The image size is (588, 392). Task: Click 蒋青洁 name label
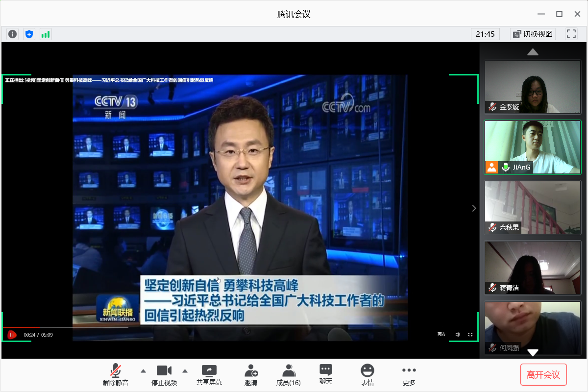(x=509, y=288)
